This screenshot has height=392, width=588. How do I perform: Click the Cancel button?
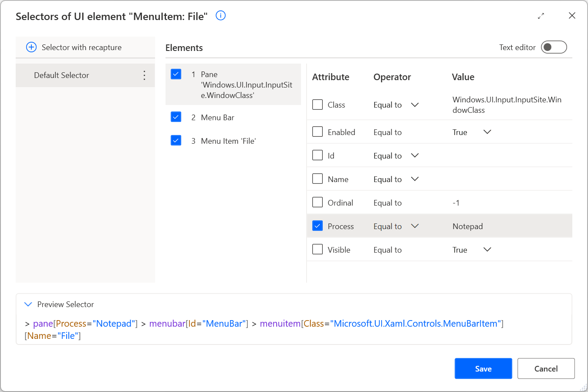click(546, 368)
